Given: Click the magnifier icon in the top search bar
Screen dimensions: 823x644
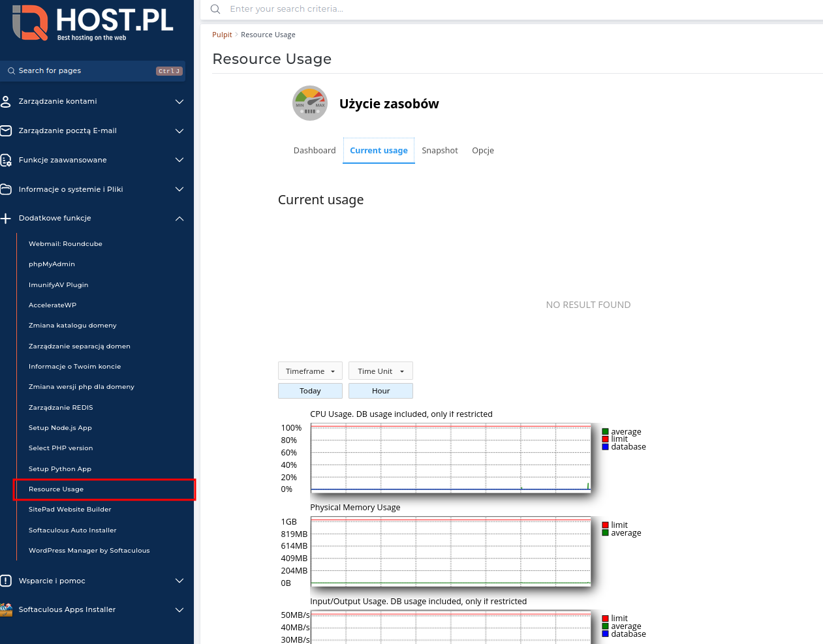Looking at the screenshot, I should tap(215, 9).
